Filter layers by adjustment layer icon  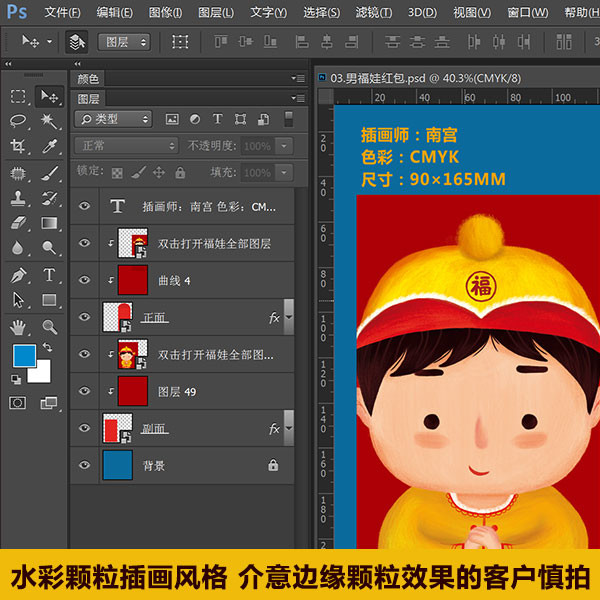pos(195,119)
